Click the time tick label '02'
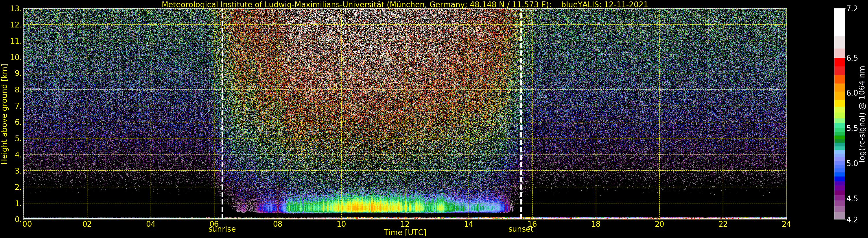 (x=87, y=224)
